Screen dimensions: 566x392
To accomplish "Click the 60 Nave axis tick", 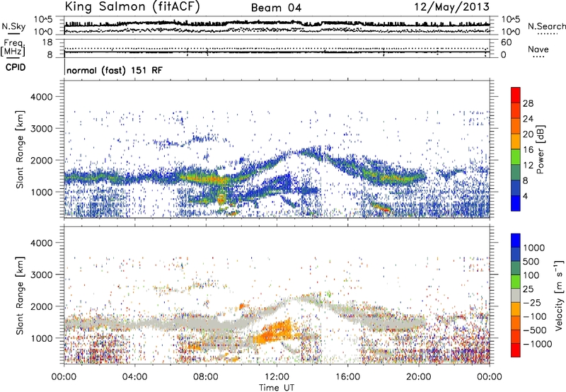I will click(506, 42).
